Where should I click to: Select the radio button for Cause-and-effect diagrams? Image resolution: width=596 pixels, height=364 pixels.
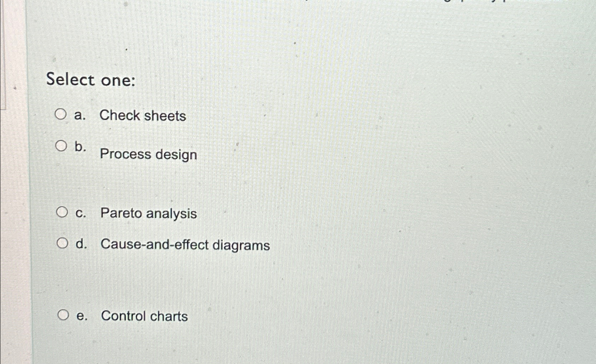pyautogui.click(x=63, y=243)
